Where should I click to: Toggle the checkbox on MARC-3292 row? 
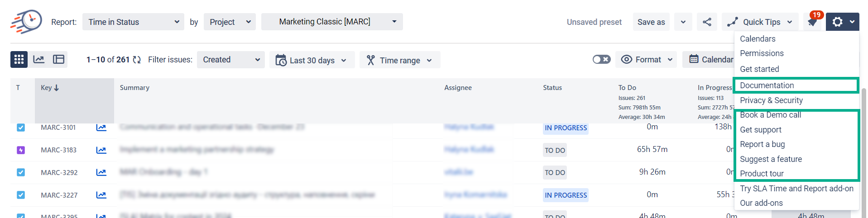21,172
